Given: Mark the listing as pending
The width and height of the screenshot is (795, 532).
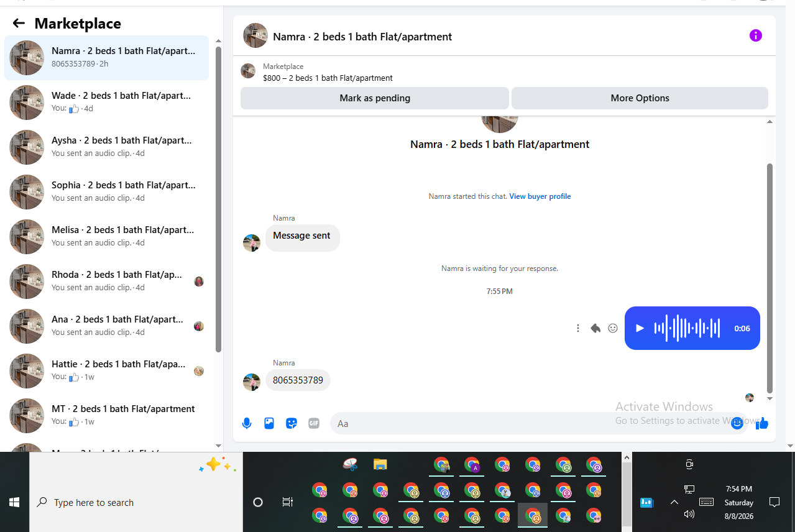Looking at the screenshot, I should coord(375,98).
